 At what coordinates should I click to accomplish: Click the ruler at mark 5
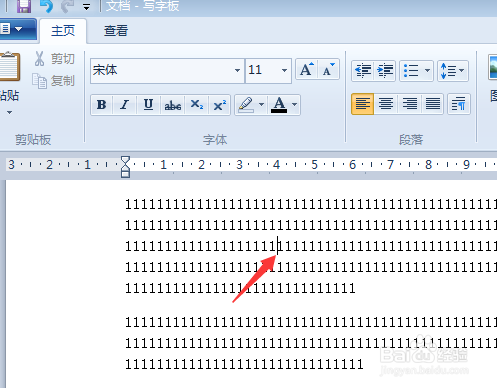314,165
